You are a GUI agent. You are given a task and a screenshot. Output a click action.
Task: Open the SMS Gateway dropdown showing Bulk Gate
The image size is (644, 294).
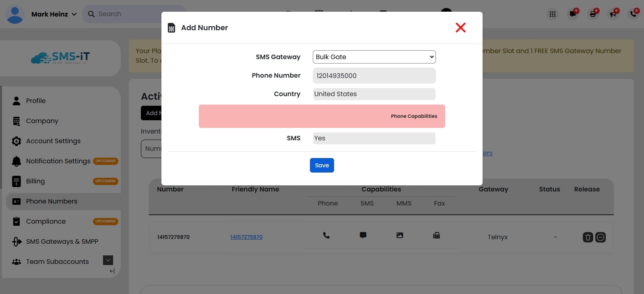(374, 57)
